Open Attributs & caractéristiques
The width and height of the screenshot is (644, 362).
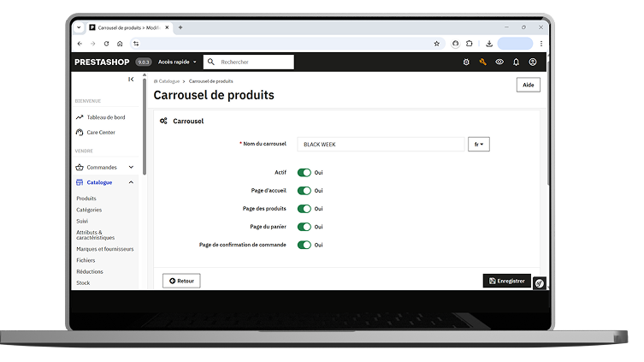(95, 235)
